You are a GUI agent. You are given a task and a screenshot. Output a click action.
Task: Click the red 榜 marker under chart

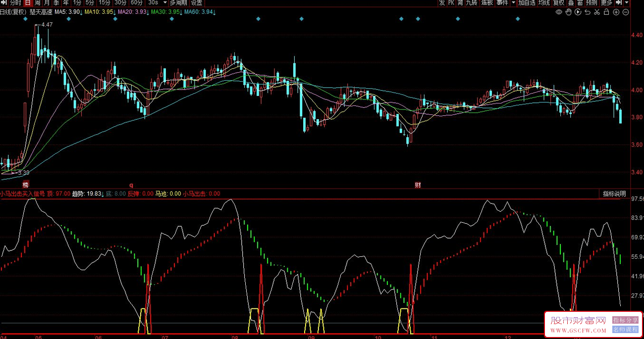click(25, 185)
